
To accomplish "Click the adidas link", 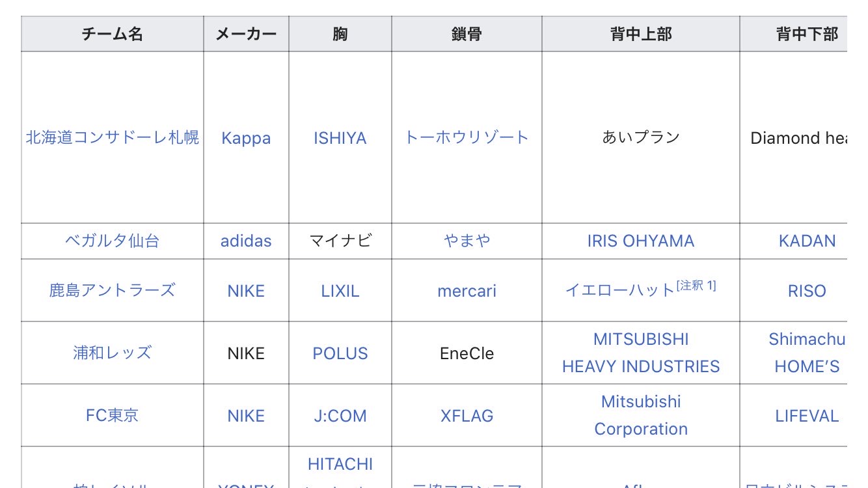I will [x=246, y=241].
